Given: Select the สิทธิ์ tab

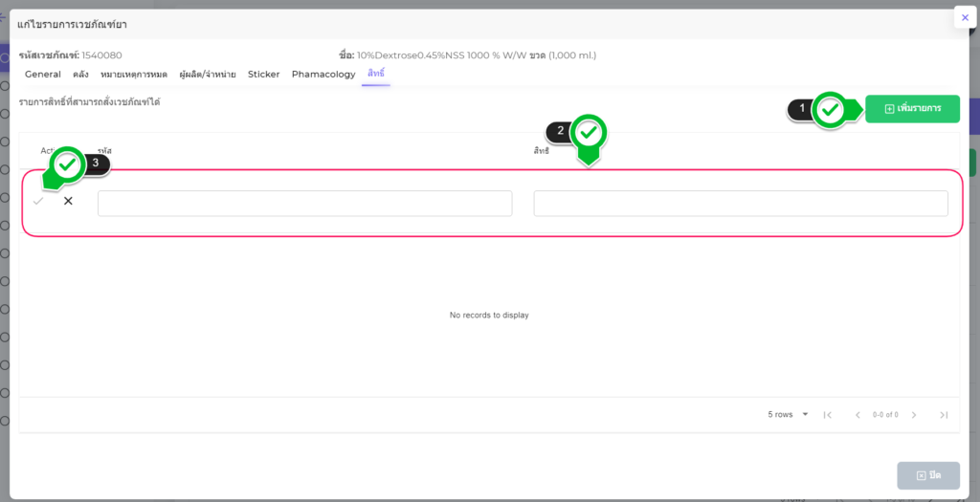Looking at the screenshot, I should tap(375, 74).
